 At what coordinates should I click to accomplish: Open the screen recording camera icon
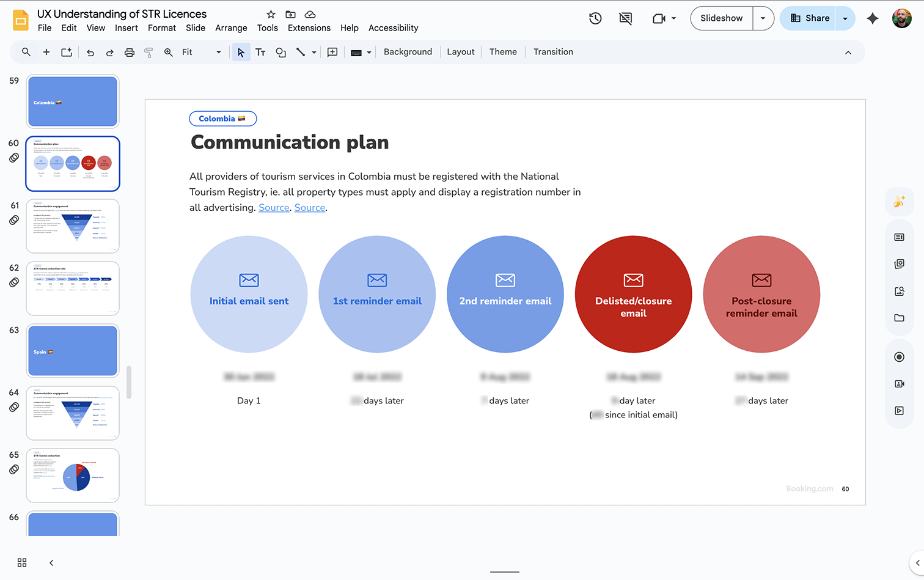[659, 18]
